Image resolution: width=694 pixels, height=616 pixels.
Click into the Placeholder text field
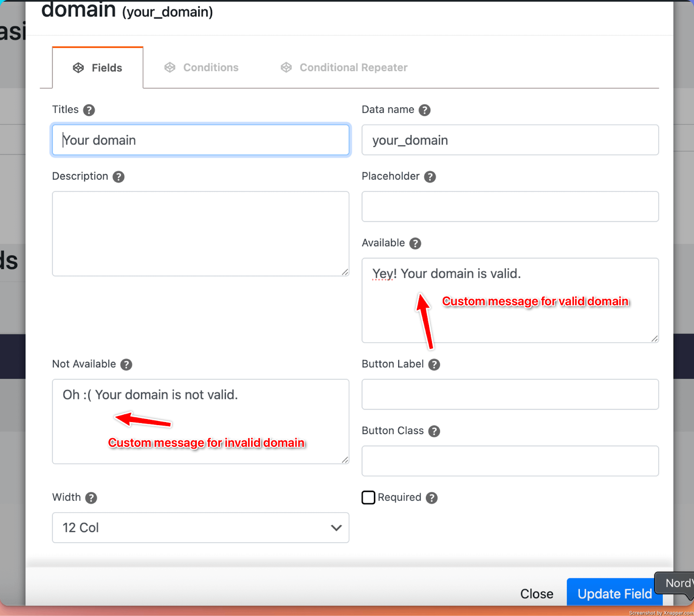coord(510,206)
